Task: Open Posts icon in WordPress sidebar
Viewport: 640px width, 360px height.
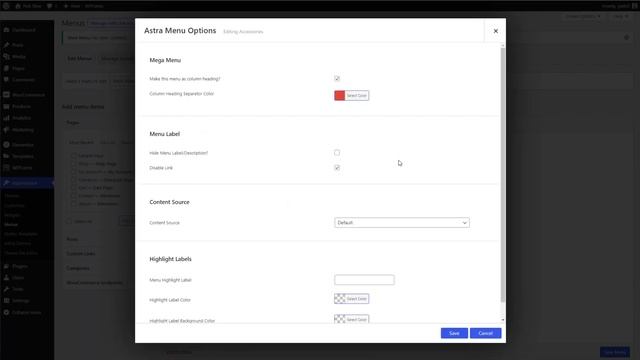Action: (x=7, y=45)
